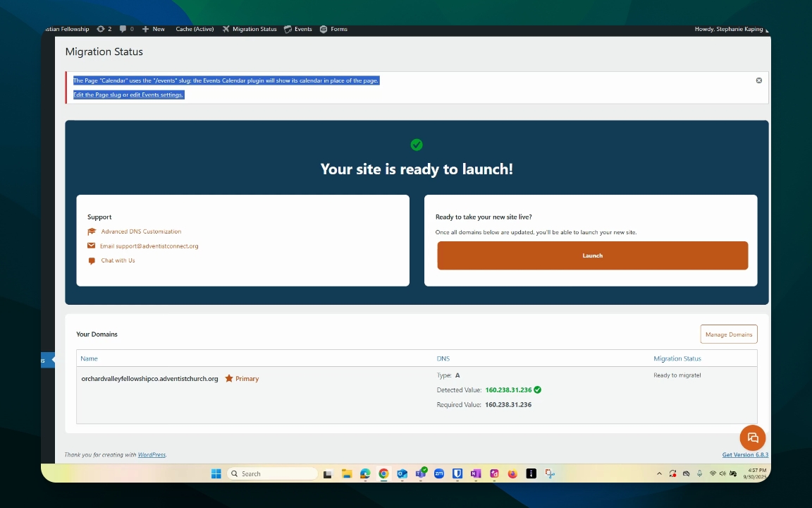Open Snipping Tool from the taskbar
This screenshot has height=508, width=812.
(550, 474)
